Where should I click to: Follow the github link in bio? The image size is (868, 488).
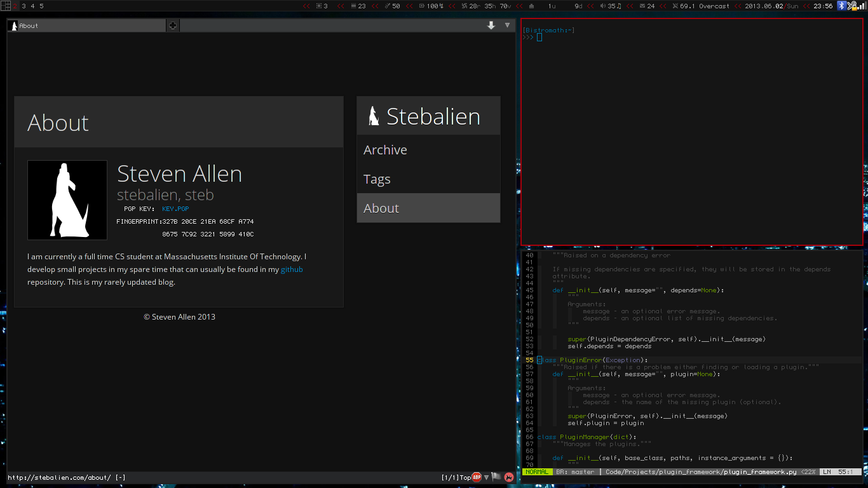click(x=292, y=269)
